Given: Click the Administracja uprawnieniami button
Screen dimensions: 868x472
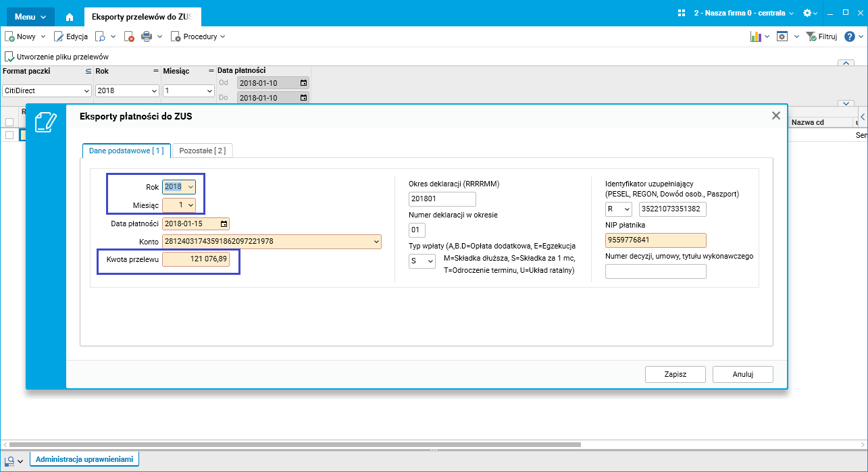Looking at the screenshot, I should coord(84,459).
